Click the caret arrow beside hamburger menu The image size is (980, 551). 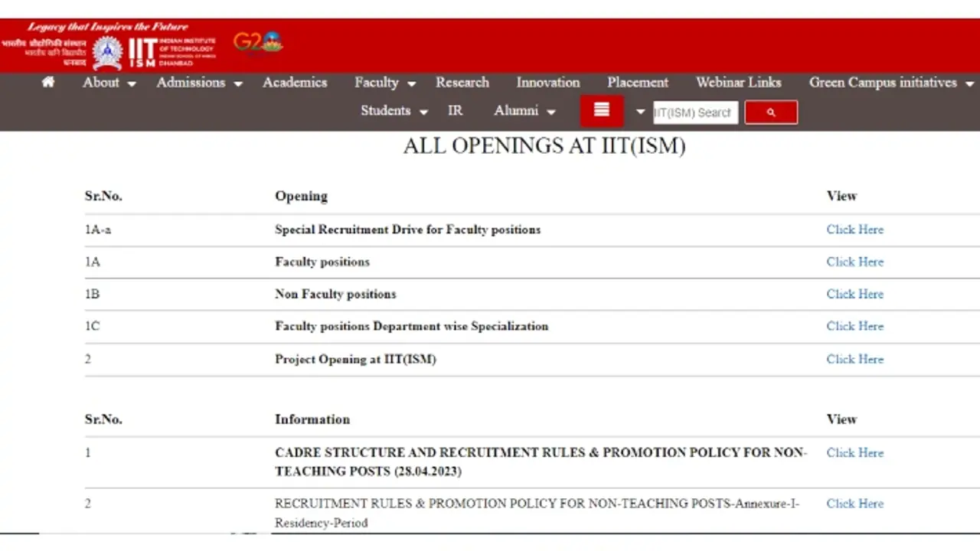(641, 112)
